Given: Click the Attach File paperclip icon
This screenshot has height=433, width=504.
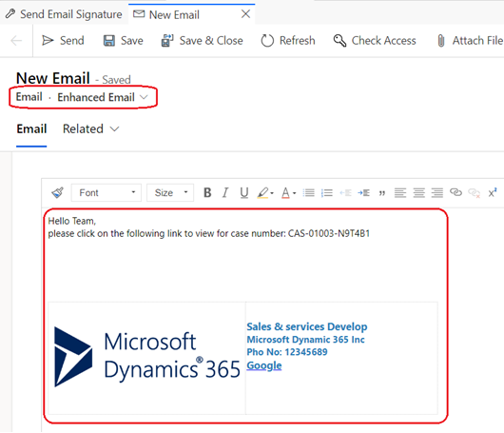Looking at the screenshot, I should click(441, 41).
